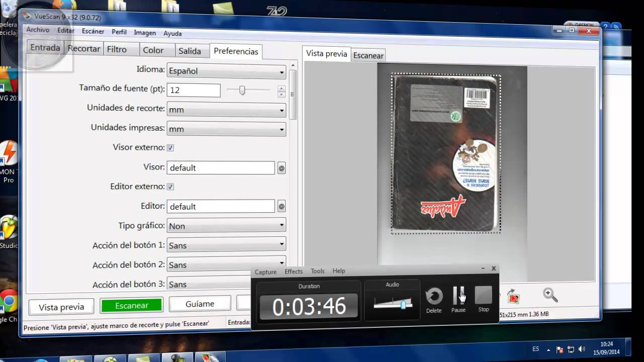644x362 pixels.
Task: Toggle the Visor externo checkbox
Action: pos(170,148)
